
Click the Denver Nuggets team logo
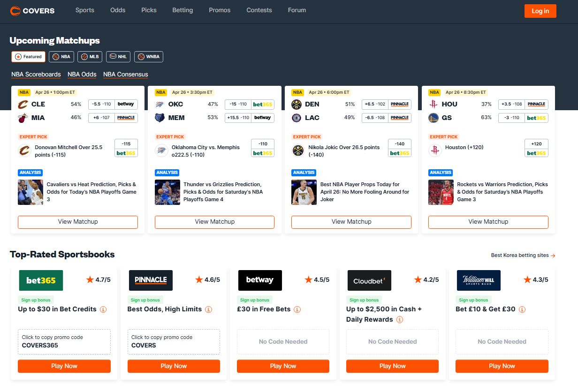click(x=297, y=104)
